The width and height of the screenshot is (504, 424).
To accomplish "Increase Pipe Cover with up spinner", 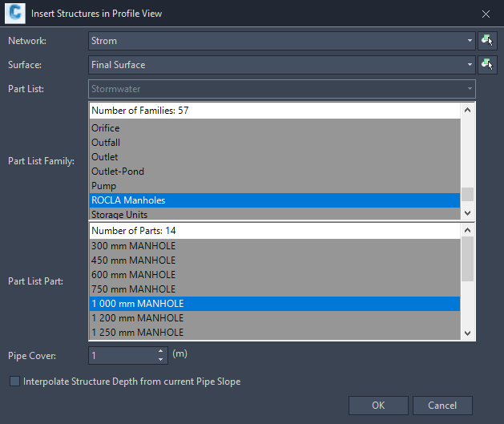I will point(161,351).
